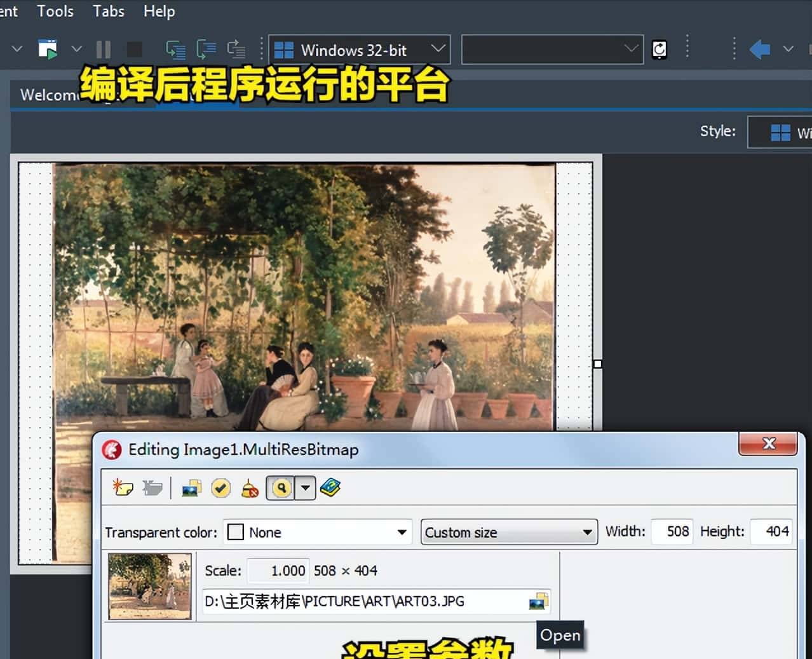Click the Open button
The height and width of the screenshot is (659, 812).
click(x=560, y=634)
